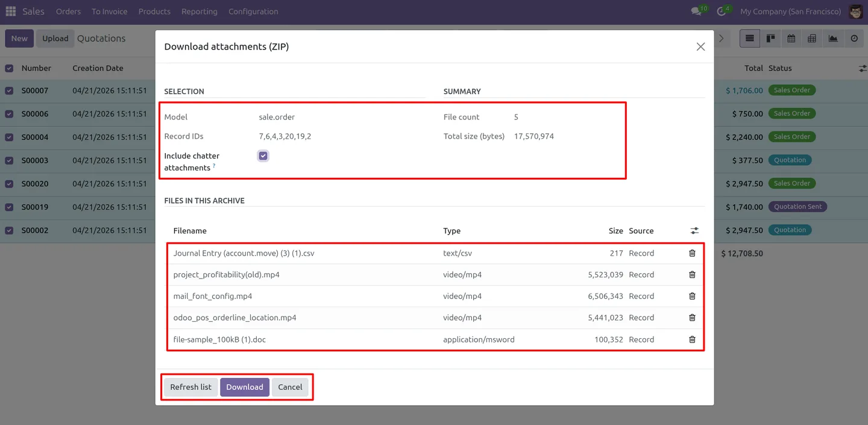The height and width of the screenshot is (425, 868).
Task: Open quotation S00019 row
Action: point(35,207)
